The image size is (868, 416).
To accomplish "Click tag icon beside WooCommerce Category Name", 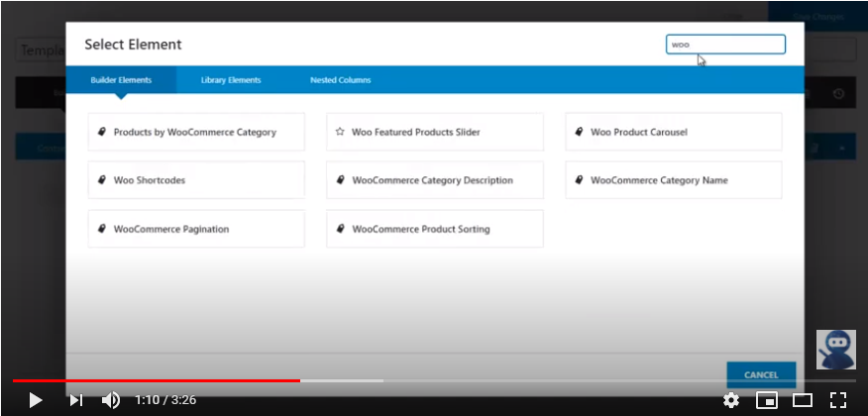I will click(x=579, y=180).
